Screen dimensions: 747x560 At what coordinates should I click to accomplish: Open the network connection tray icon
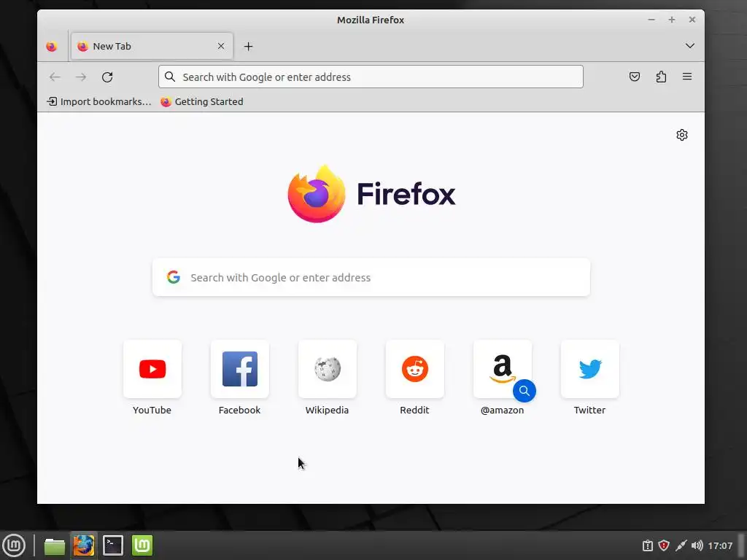tap(681, 545)
